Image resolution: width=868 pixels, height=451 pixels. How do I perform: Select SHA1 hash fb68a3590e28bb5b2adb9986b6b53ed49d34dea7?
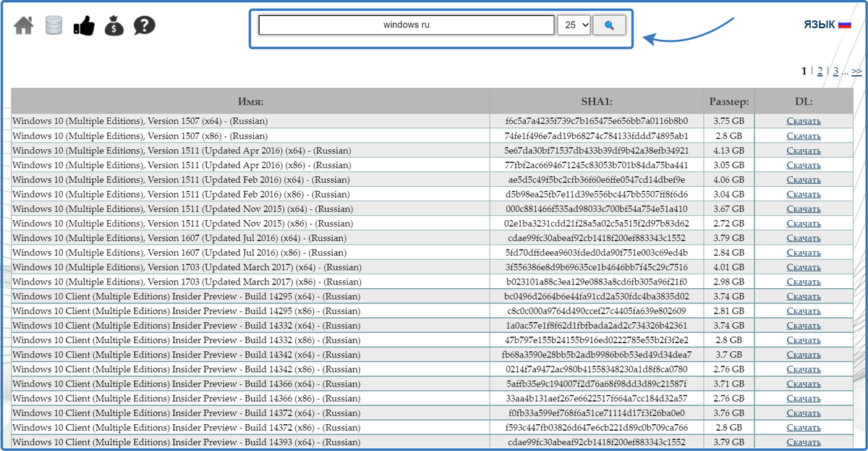[x=597, y=355]
